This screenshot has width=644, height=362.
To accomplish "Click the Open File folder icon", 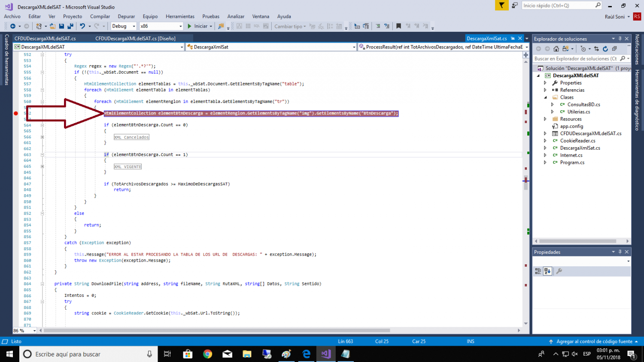I will (52, 26).
